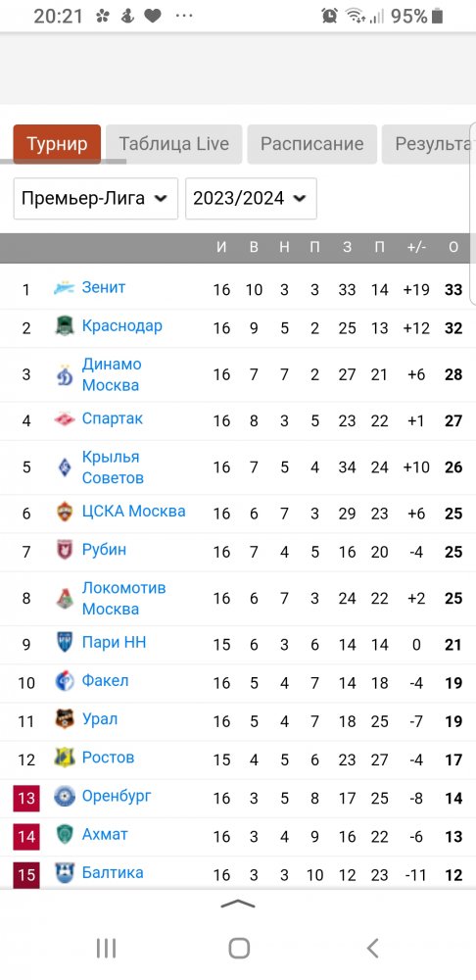
Task: Select the Турнир tab
Action: pos(57,144)
